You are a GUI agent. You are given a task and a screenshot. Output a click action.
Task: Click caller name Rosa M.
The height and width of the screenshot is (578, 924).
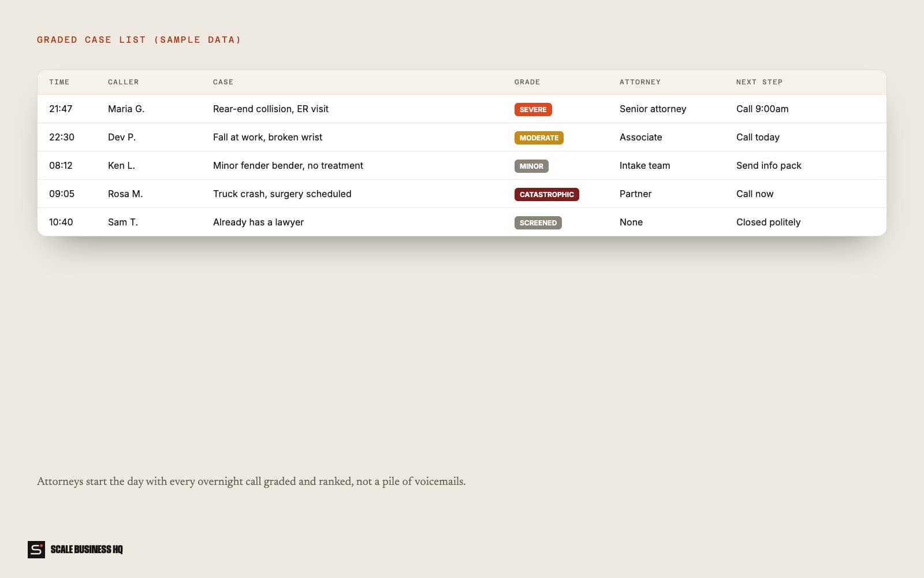125,194
